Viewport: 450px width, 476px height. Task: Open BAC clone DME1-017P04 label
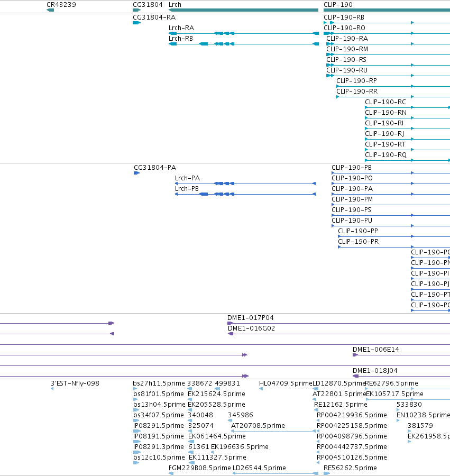[250, 318]
